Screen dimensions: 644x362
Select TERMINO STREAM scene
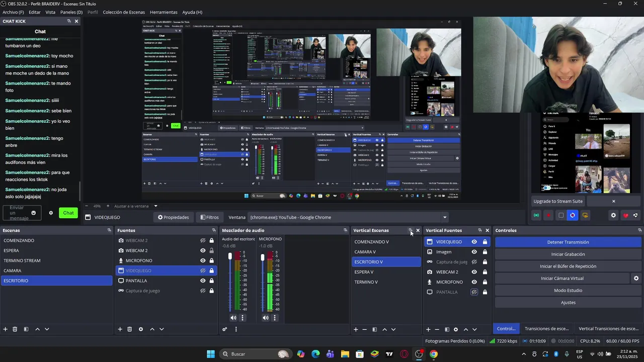(57, 260)
